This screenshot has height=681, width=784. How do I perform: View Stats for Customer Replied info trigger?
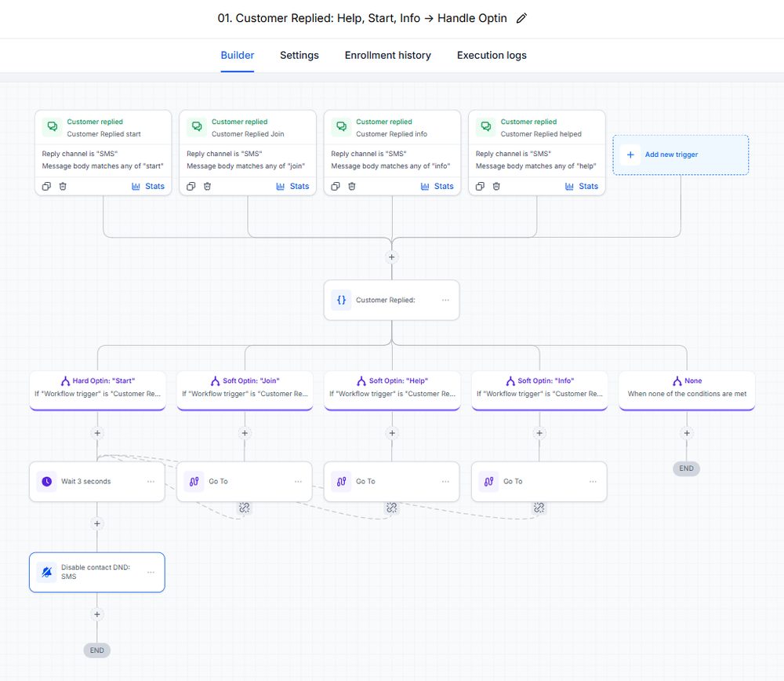tap(437, 186)
